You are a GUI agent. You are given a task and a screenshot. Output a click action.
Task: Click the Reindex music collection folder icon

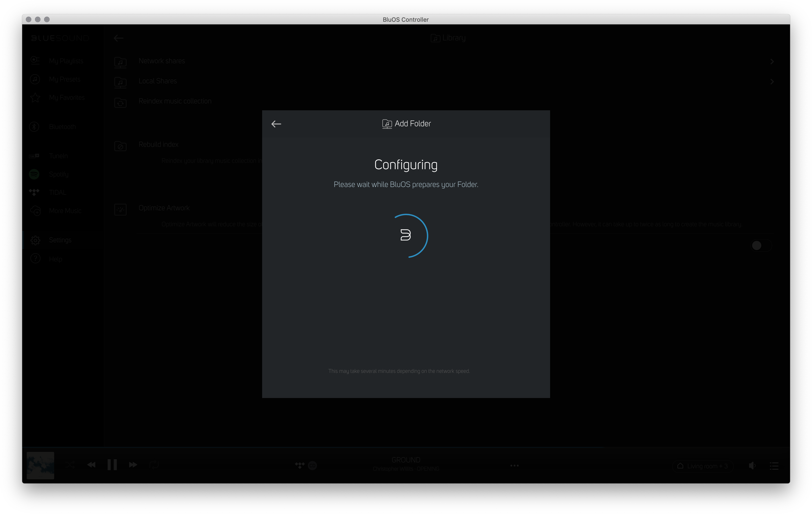(x=120, y=102)
